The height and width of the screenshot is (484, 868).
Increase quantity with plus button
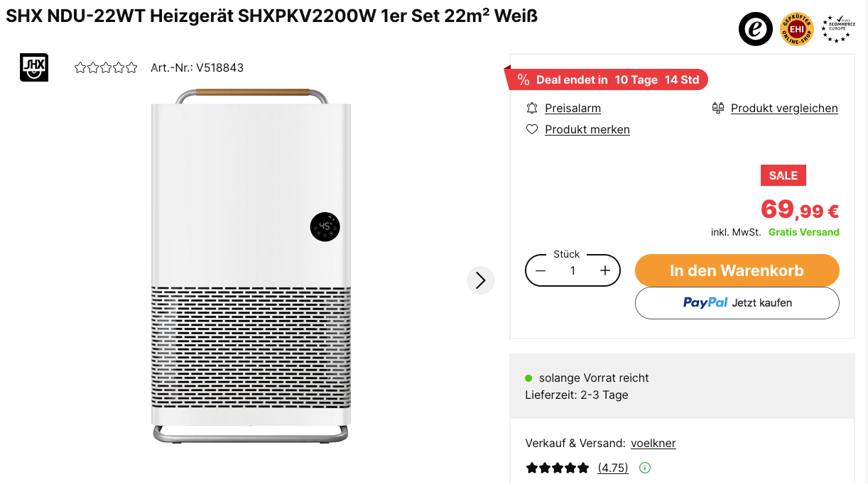pos(605,270)
